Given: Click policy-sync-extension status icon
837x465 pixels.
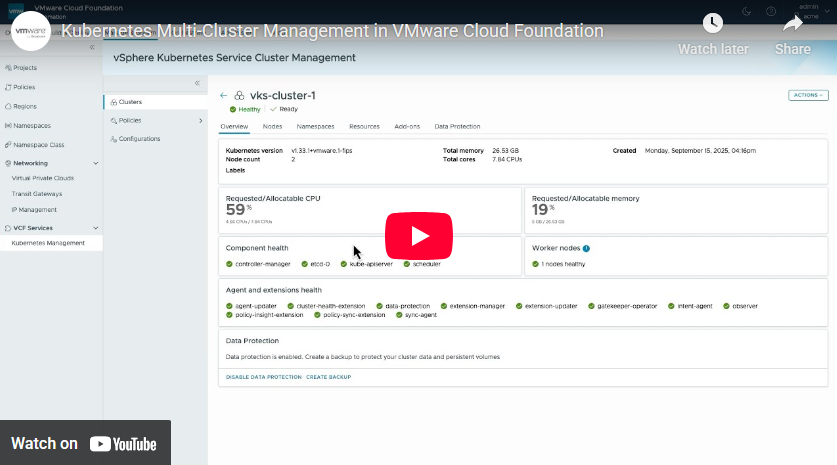Looking at the screenshot, I should (x=317, y=315).
